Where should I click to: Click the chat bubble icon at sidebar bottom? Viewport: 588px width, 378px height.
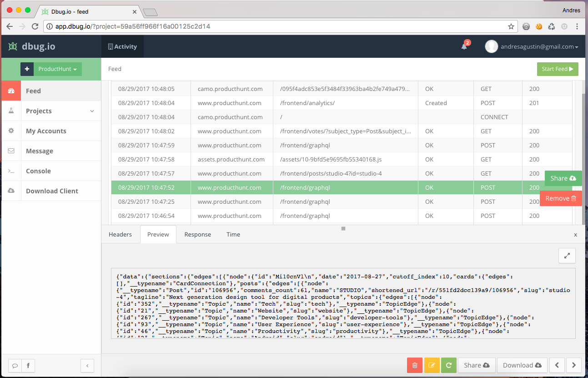click(15, 365)
